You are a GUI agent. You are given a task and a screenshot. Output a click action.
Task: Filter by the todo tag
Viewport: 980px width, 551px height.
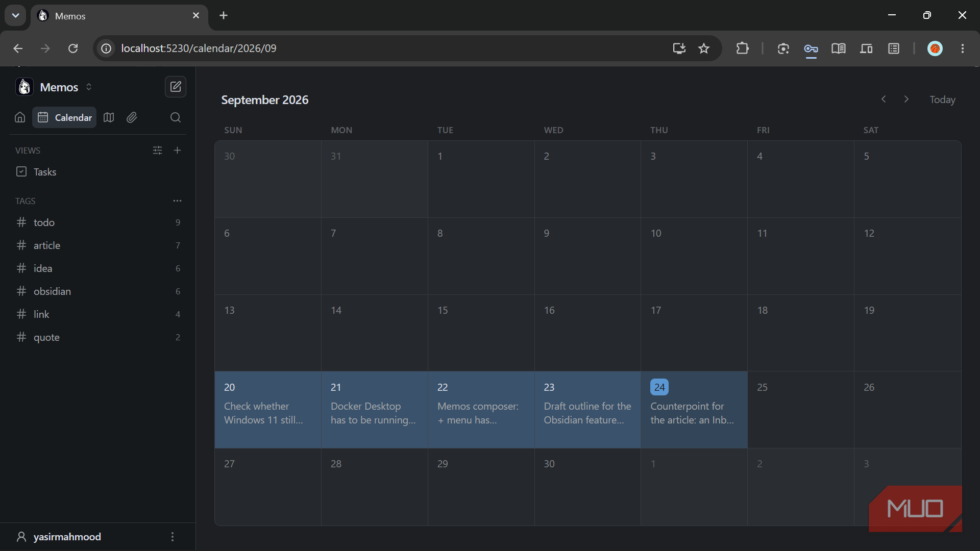point(98,222)
